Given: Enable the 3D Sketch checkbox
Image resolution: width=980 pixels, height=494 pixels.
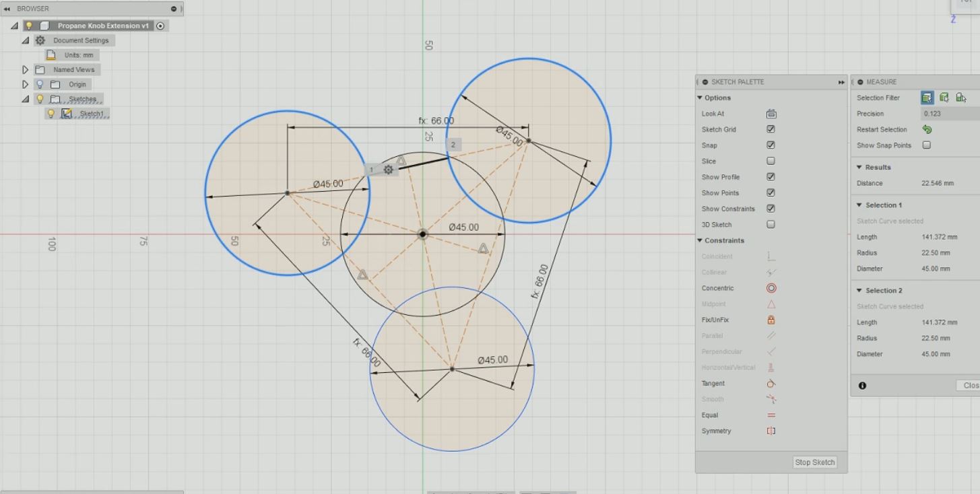Looking at the screenshot, I should 771,225.
